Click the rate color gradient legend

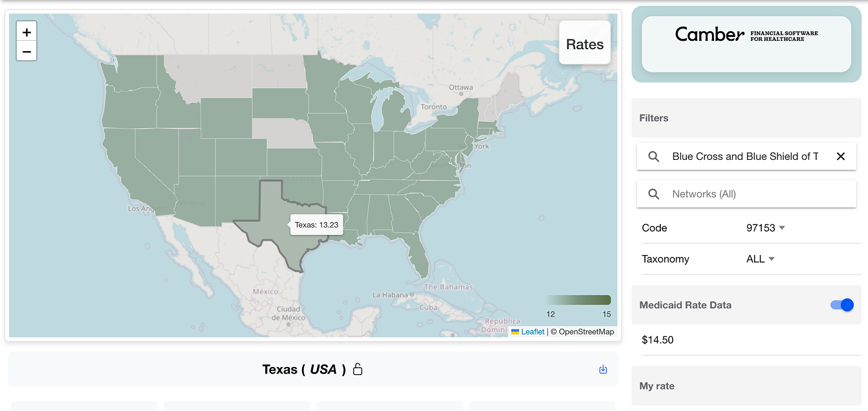point(578,300)
